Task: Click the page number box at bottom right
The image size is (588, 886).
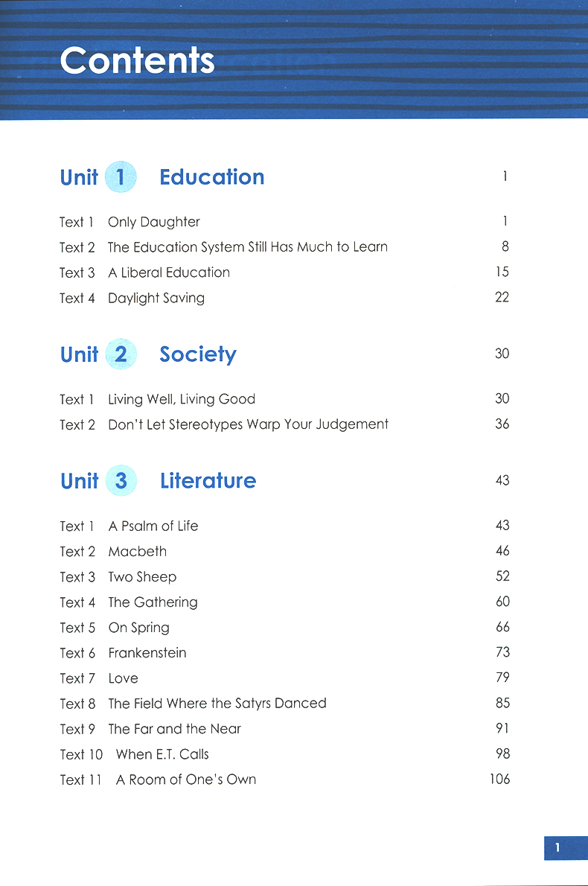Action: click(557, 847)
